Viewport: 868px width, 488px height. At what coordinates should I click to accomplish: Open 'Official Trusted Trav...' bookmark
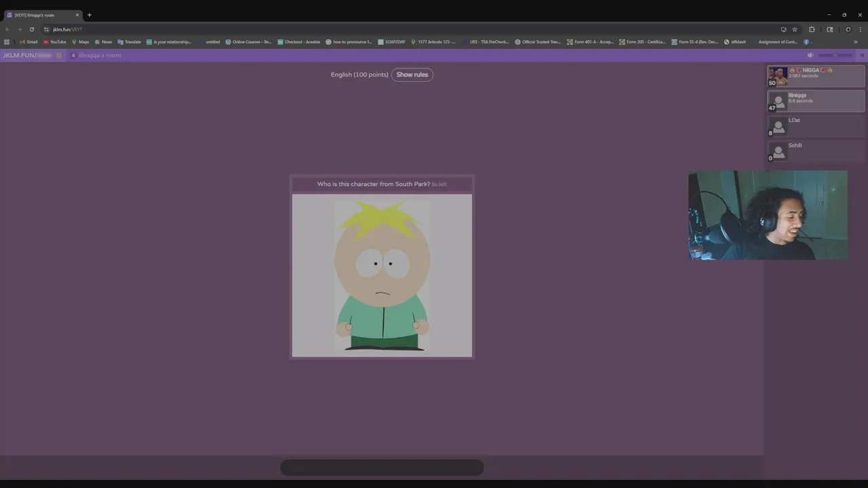point(538,42)
